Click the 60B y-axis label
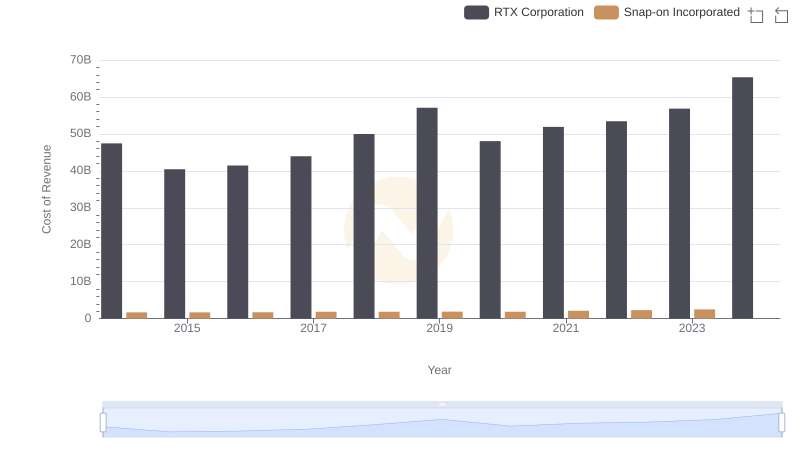Image resolution: width=800 pixels, height=461 pixels. 81,96
